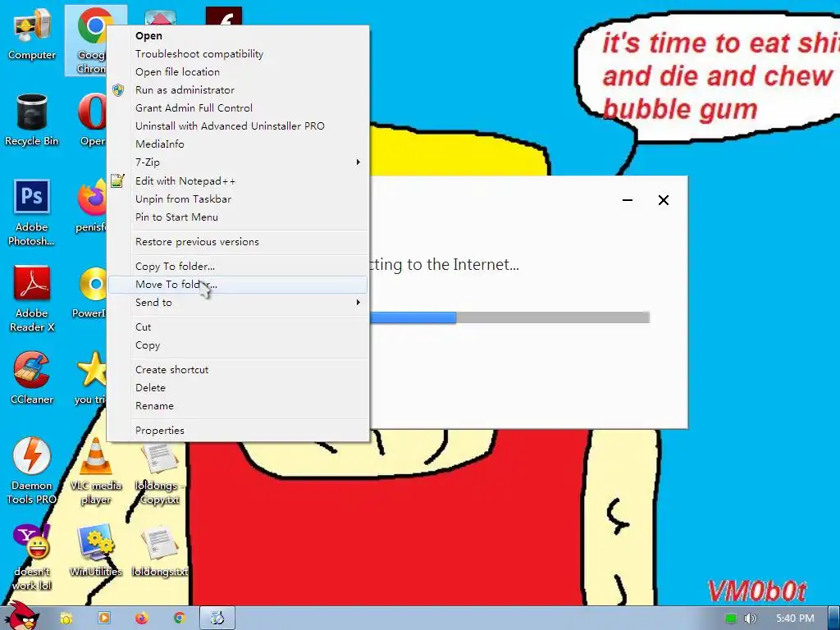840x630 pixels.
Task: Choose Grant Admin Full Control
Action: coord(238,108)
